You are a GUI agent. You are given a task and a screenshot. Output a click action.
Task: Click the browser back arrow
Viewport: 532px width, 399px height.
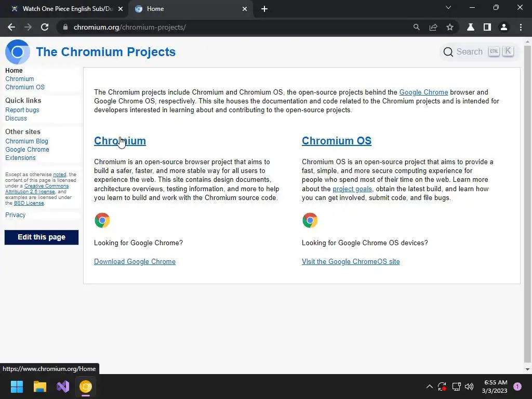(x=11, y=27)
